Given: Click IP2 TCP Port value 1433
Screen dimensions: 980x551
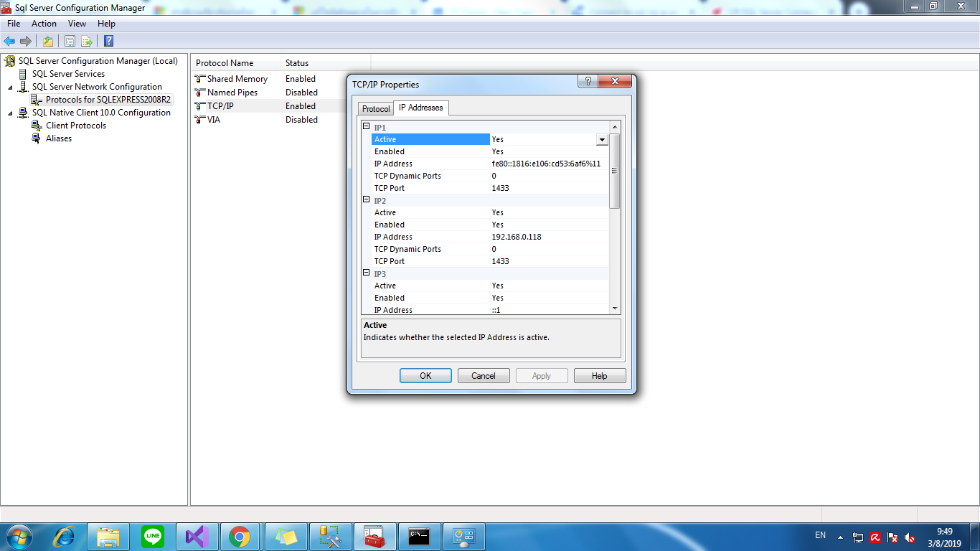Looking at the screenshot, I should [x=500, y=261].
